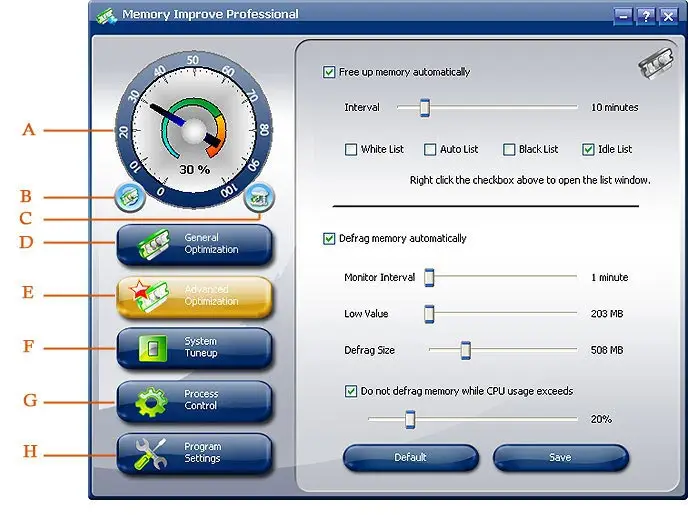Click the round memory chip button left of gauge

[x=130, y=197]
